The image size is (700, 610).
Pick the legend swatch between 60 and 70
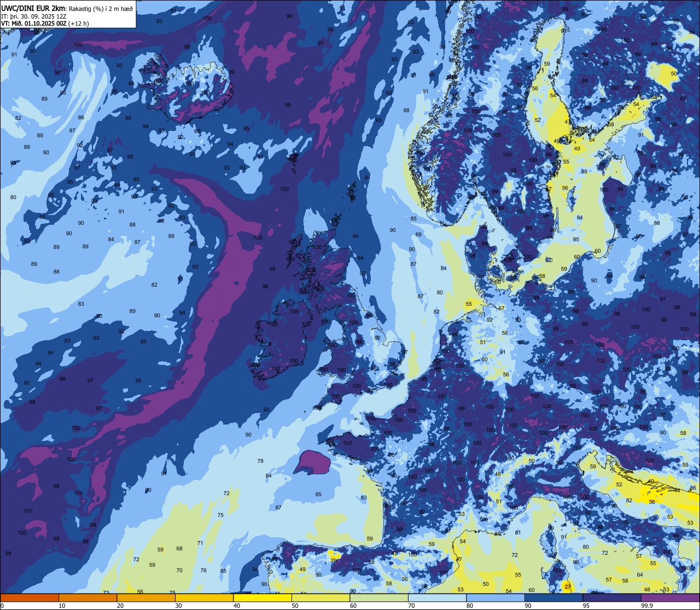[379, 597]
